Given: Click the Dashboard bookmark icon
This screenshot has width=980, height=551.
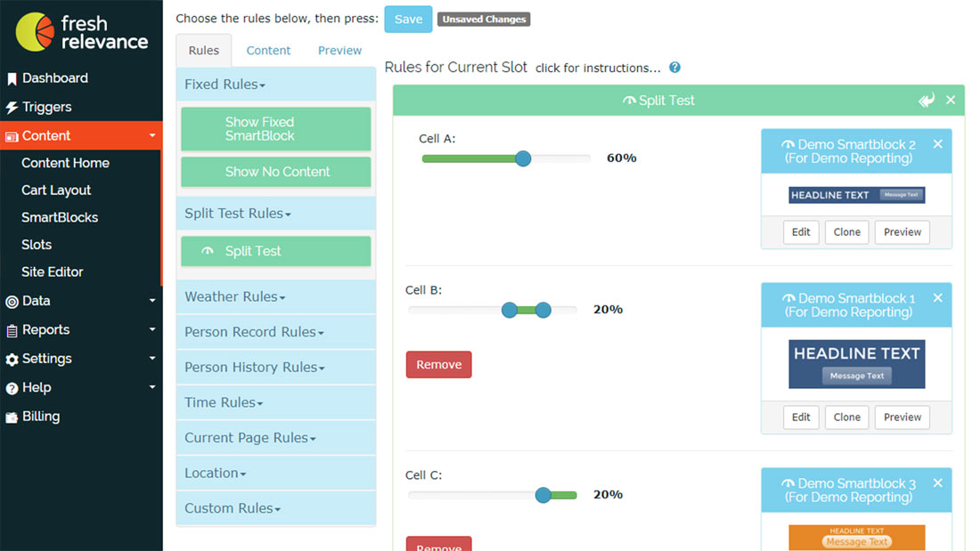Looking at the screenshot, I should (x=12, y=78).
